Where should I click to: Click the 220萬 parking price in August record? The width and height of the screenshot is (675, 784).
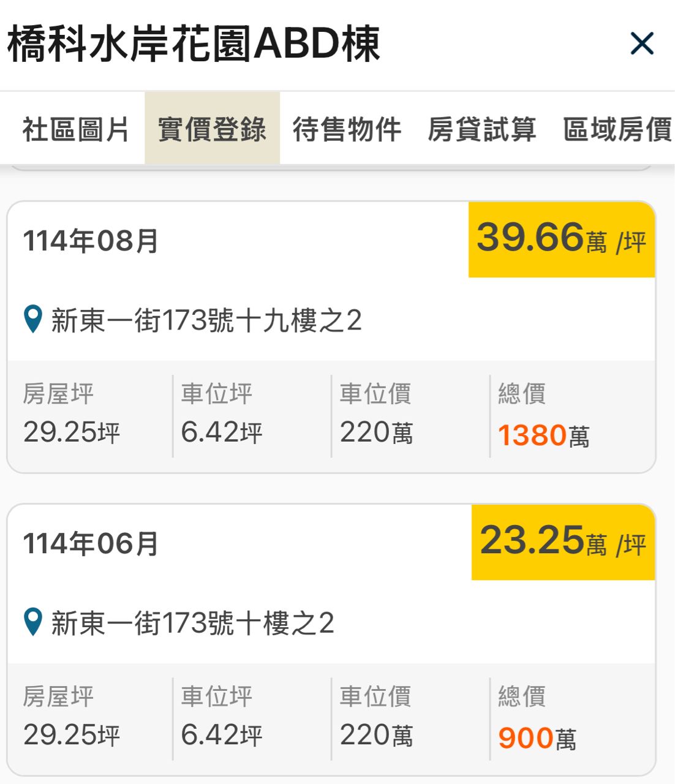tap(376, 432)
